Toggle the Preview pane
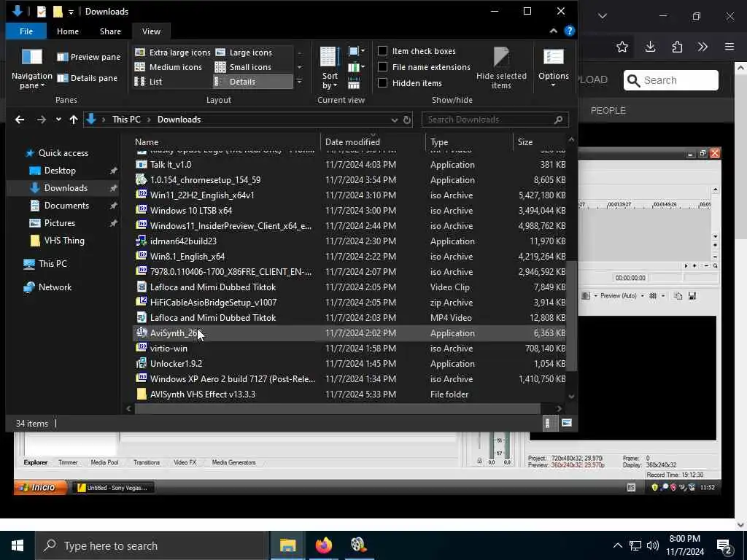Image resolution: width=747 pixels, height=560 pixels. click(88, 57)
